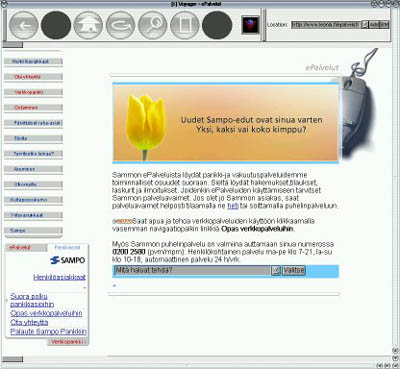400x369 pixels.
Task: Switch to the ePalvelut tab
Action: (x=26, y=248)
